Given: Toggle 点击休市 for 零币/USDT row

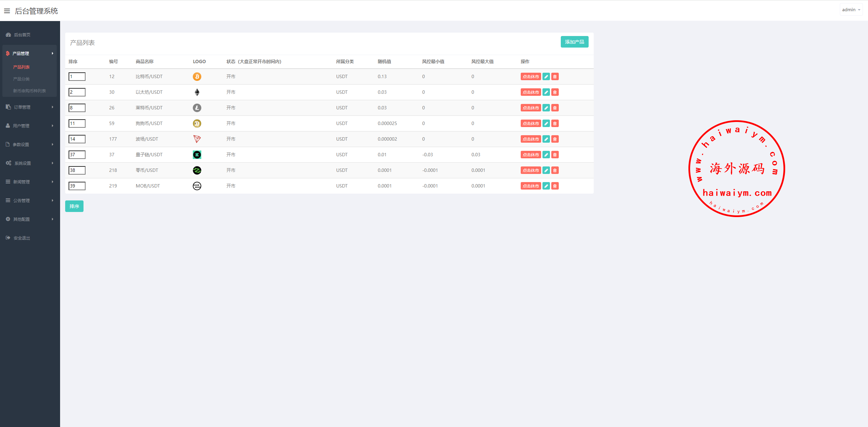Looking at the screenshot, I should pos(531,171).
